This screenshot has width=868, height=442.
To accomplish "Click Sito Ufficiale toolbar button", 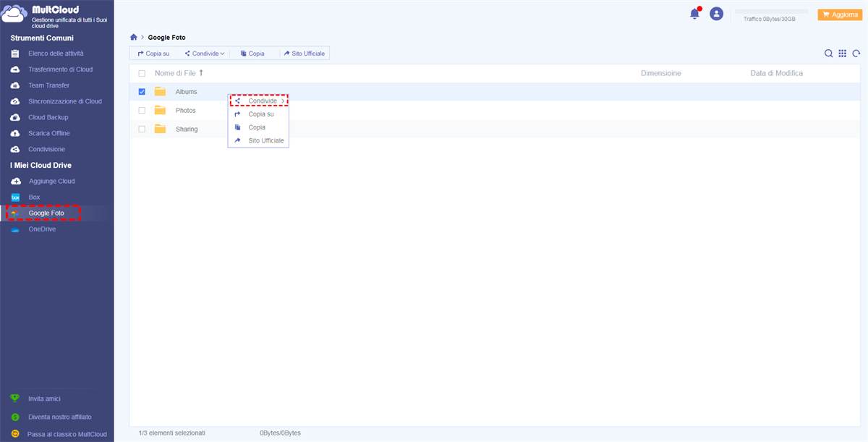I will 305,54.
